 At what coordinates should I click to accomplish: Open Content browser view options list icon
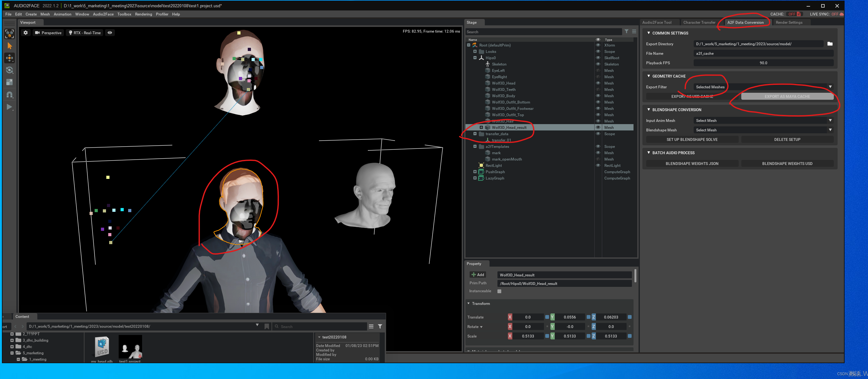pos(371,326)
